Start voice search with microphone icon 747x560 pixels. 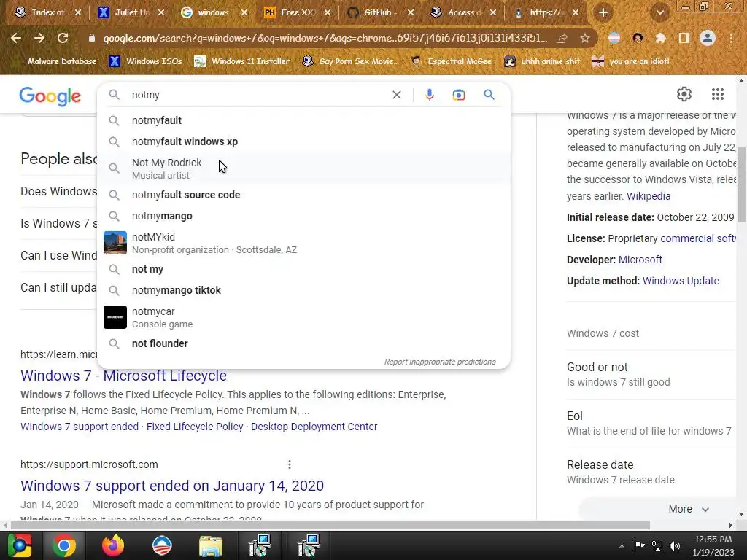click(x=429, y=95)
